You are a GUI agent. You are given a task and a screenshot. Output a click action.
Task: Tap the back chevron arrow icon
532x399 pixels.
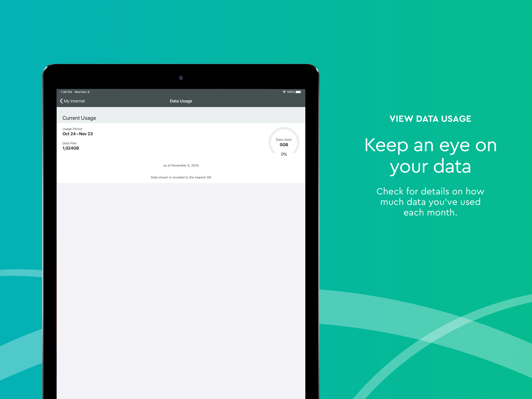tap(61, 101)
